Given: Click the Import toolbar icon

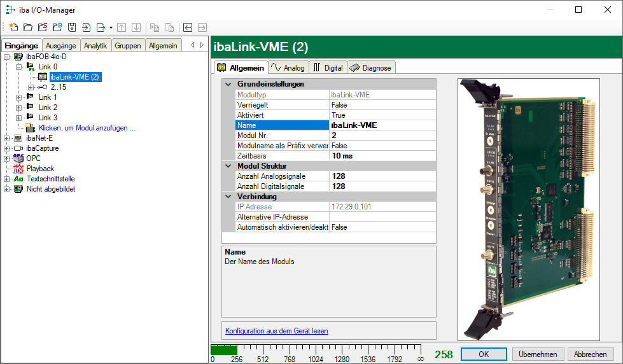Looking at the screenshot, I should point(86,27).
